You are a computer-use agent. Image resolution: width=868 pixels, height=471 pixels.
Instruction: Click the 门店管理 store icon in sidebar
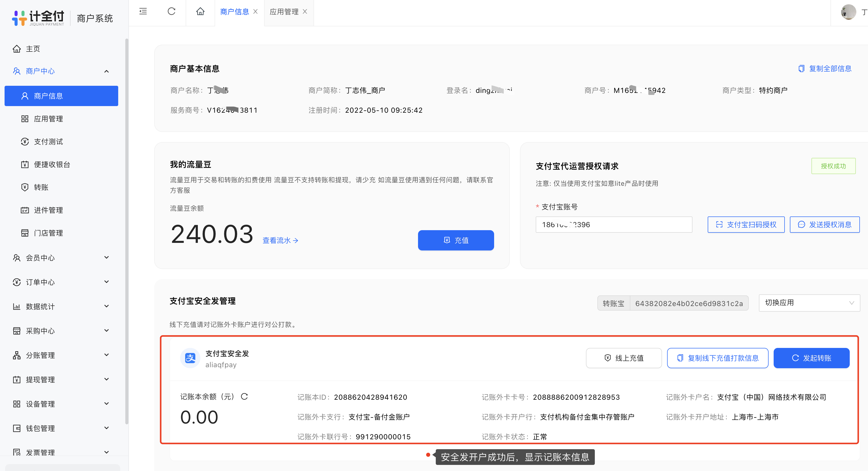coord(25,233)
